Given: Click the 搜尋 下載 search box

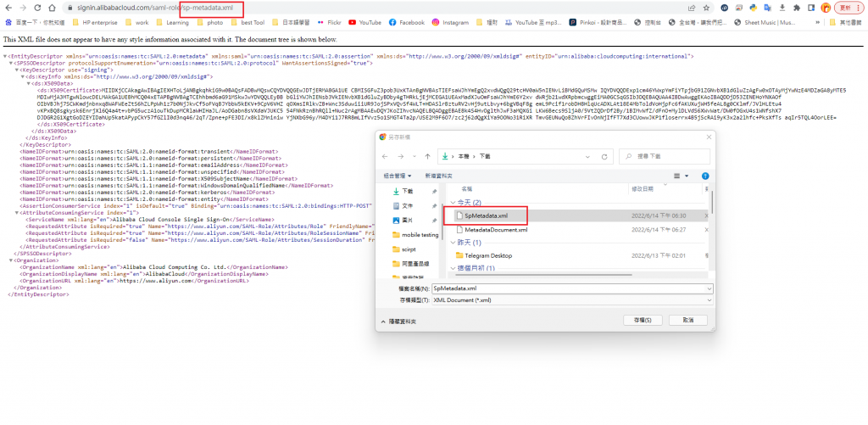Looking at the screenshot, I should (666, 156).
